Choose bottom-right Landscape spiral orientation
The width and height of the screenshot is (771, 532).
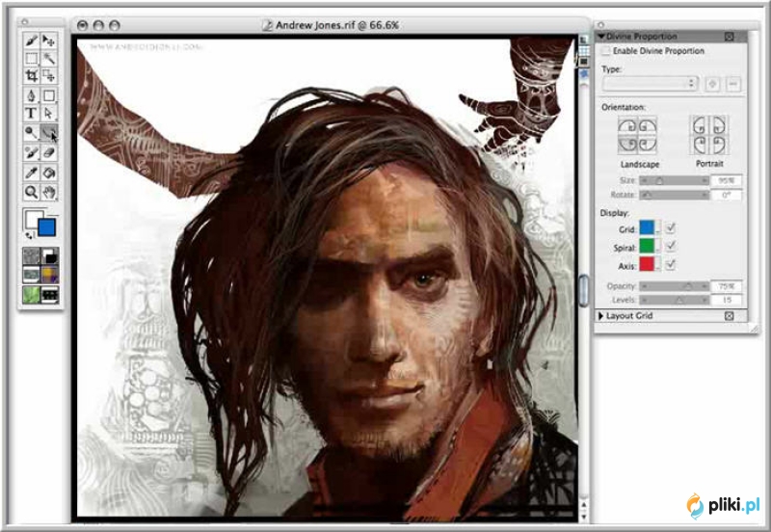tap(647, 145)
